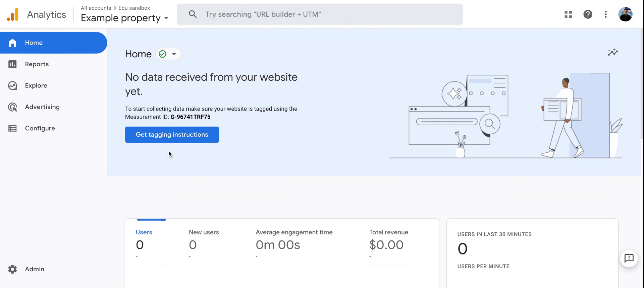Open the three-dot more options menu

point(606,14)
